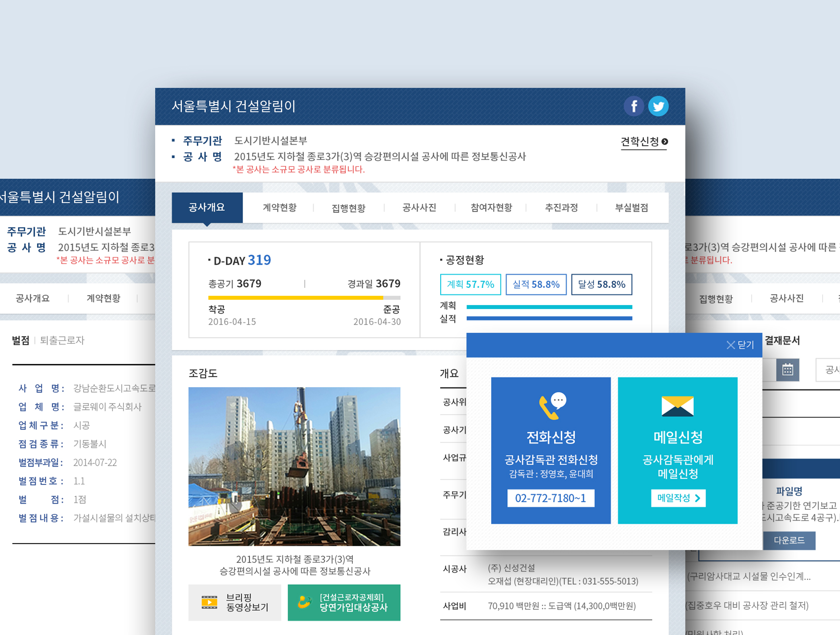Select 벌점 sub-tab in left window

(21, 340)
